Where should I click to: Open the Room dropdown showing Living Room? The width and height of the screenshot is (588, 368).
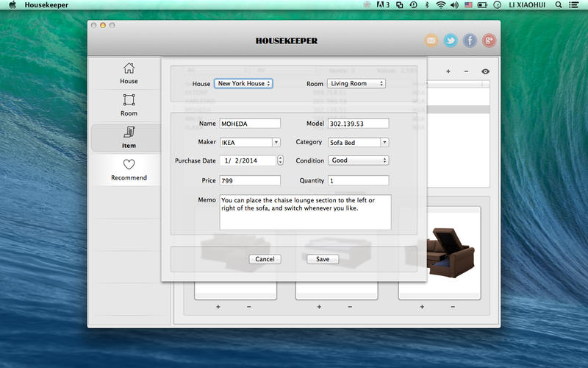click(356, 83)
